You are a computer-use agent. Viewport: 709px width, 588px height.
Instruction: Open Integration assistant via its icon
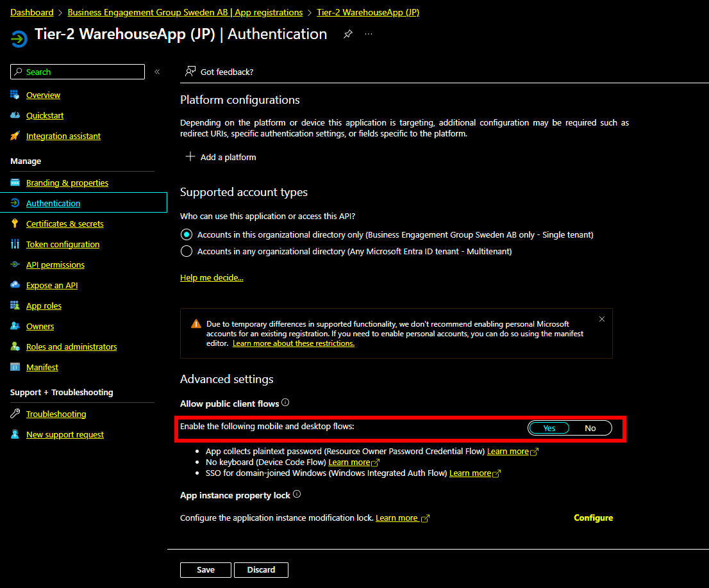15,136
